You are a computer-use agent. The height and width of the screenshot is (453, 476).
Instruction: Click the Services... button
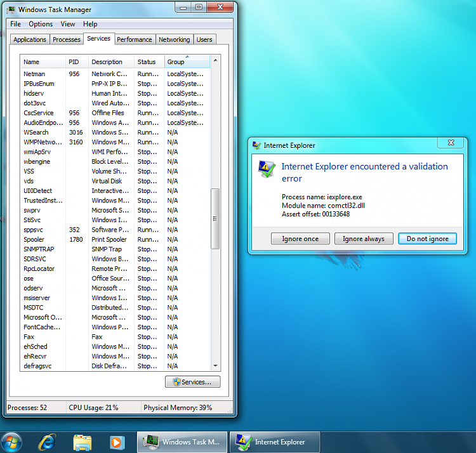click(193, 382)
